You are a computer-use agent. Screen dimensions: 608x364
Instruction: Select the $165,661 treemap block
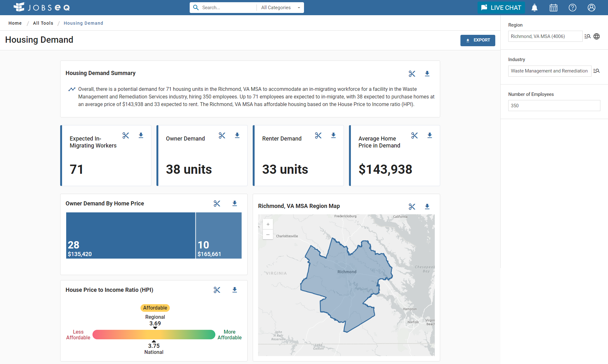click(x=219, y=235)
